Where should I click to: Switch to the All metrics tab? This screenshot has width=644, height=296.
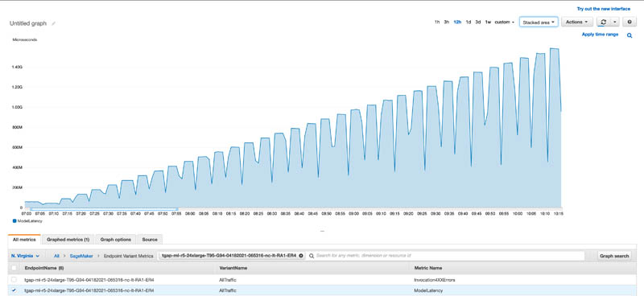coord(24,240)
